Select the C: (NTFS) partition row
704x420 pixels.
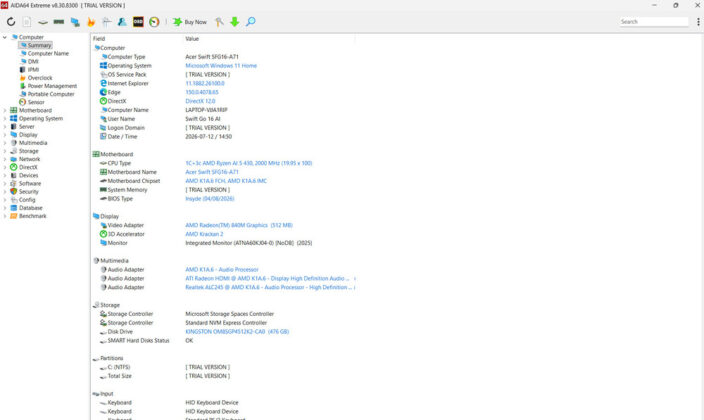click(223, 367)
